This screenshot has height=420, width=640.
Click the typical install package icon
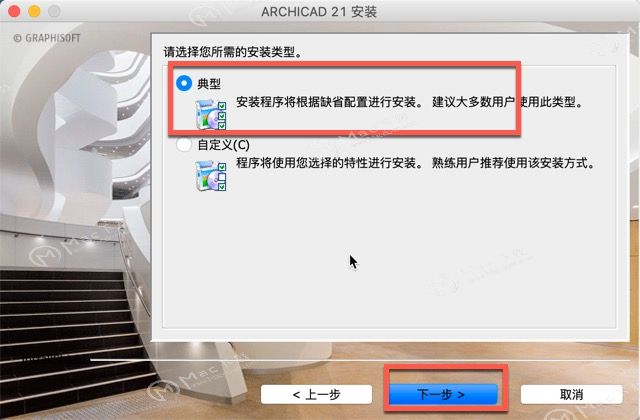(x=211, y=115)
